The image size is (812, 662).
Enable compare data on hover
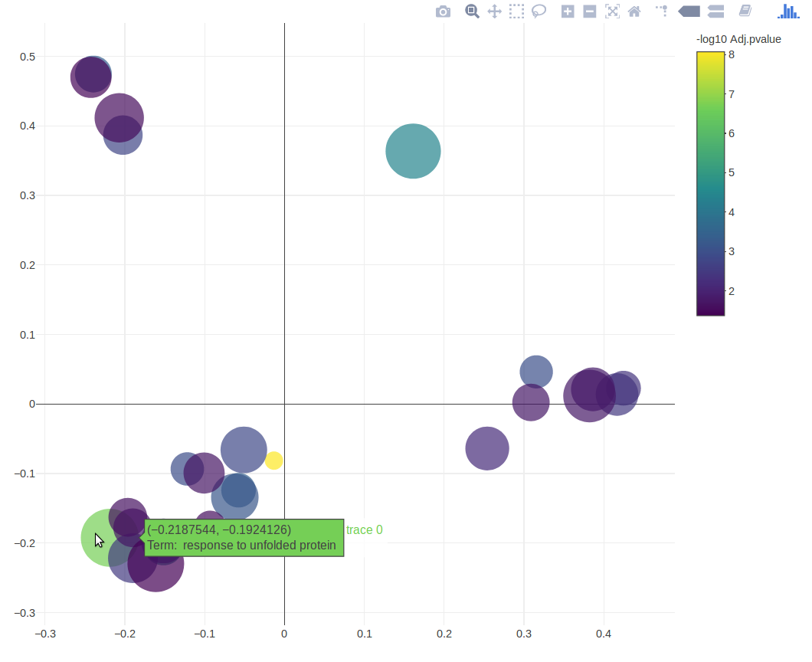(716, 11)
